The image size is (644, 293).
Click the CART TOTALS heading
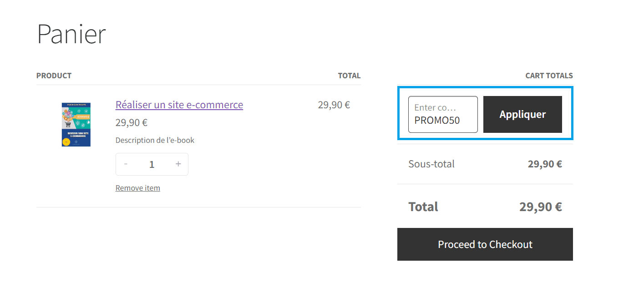[549, 76]
